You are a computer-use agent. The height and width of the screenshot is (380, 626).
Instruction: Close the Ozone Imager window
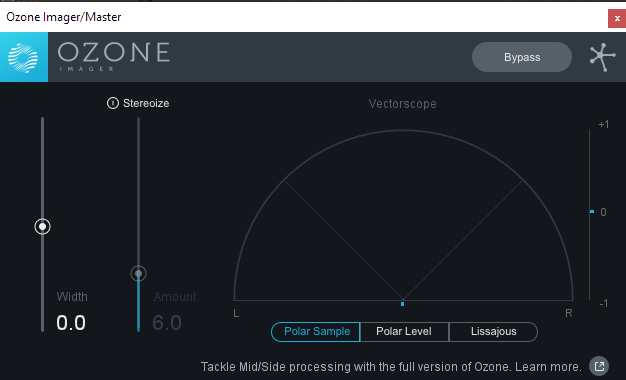point(617,18)
